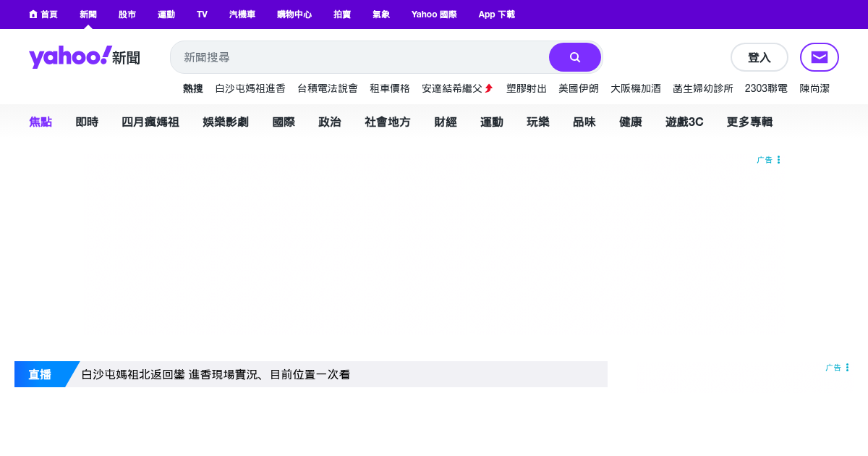Open the mail envelope icon
868x456 pixels.
819,57
